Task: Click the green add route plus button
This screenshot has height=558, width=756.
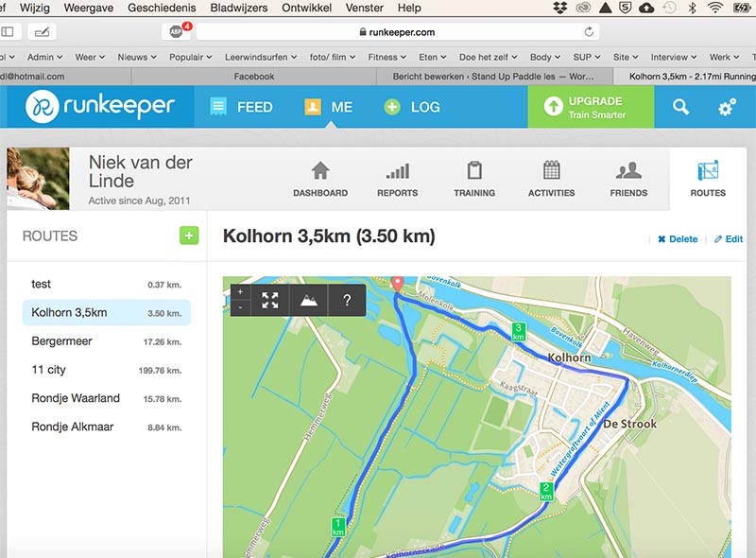Action: (x=189, y=235)
